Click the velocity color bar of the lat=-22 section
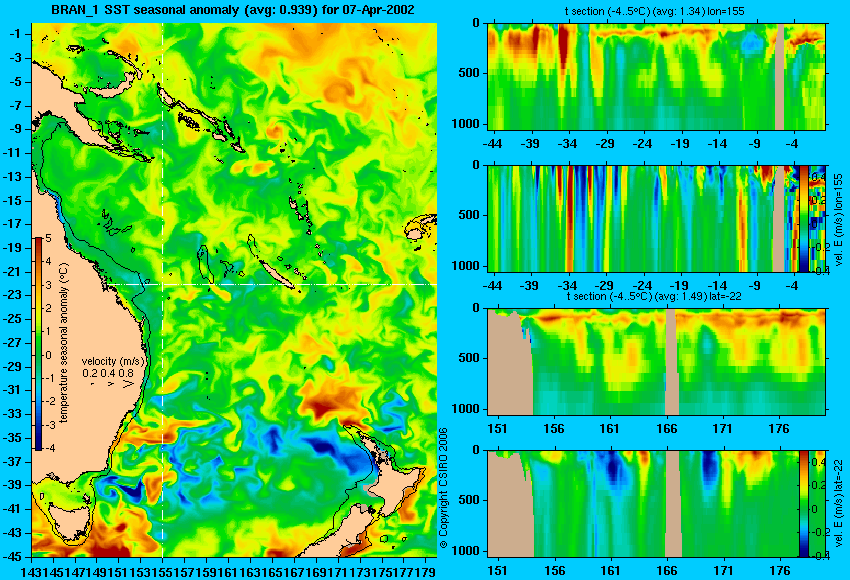The height and width of the screenshot is (580, 850). pyautogui.click(x=804, y=504)
